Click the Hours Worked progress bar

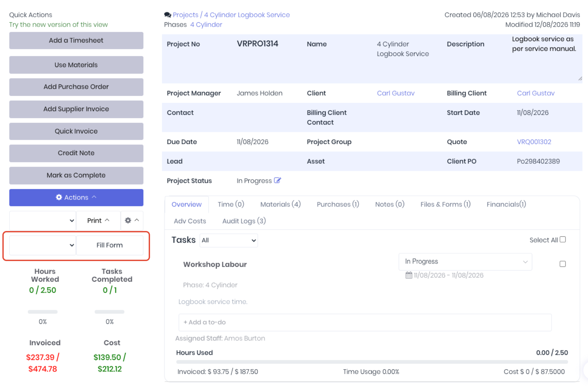pyautogui.click(x=43, y=312)
